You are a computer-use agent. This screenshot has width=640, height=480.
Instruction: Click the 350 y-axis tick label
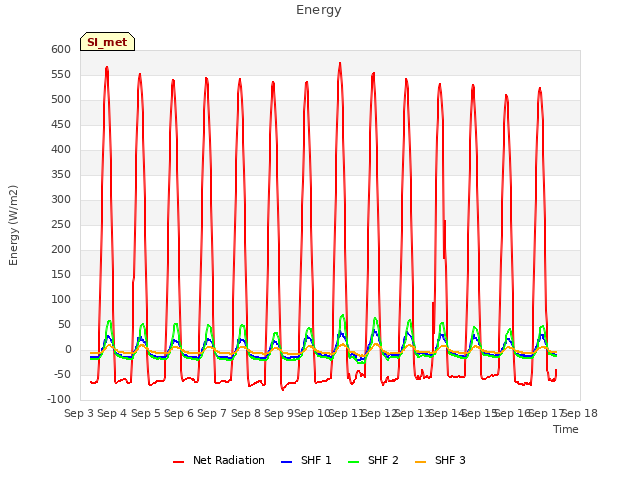click(x=61, y=175)
